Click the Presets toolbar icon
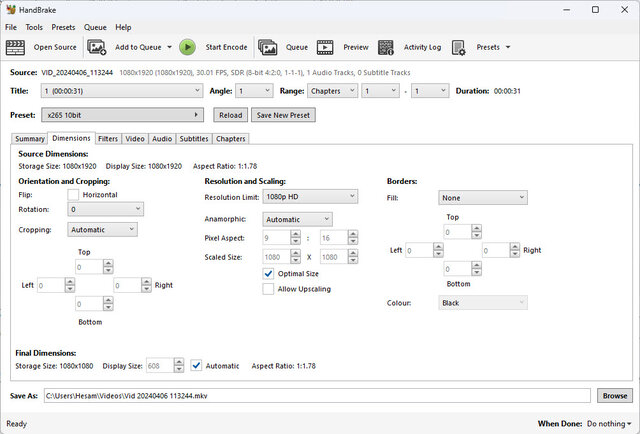The height and width of the screenshot is (434, 640). [459, 47]
